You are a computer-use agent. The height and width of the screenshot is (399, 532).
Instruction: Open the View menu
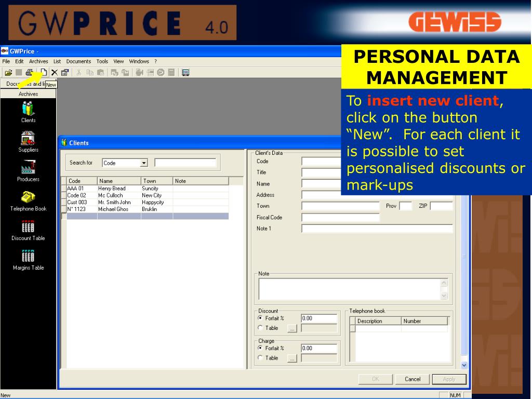tap(118, 61)
